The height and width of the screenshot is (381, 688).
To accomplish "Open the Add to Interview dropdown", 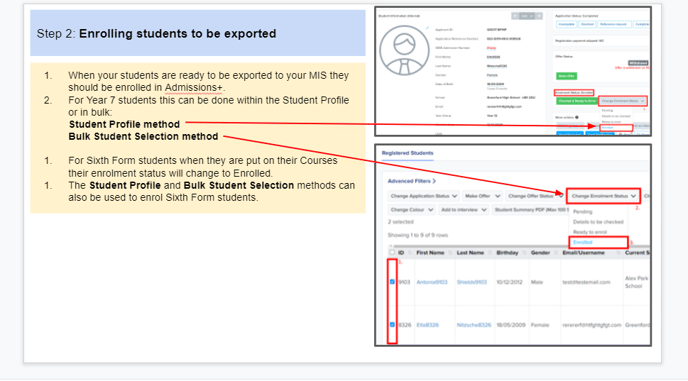I will (463, 210).
